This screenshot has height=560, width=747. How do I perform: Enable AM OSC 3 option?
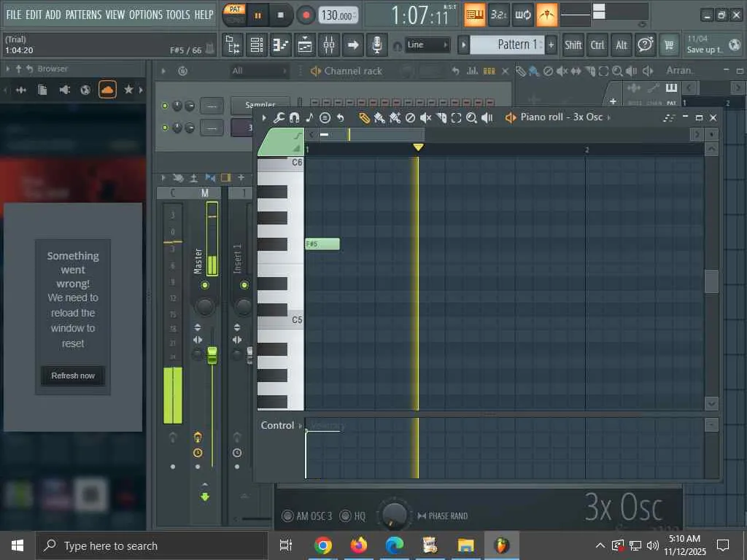pyautogui.click(x=287, y=516)
